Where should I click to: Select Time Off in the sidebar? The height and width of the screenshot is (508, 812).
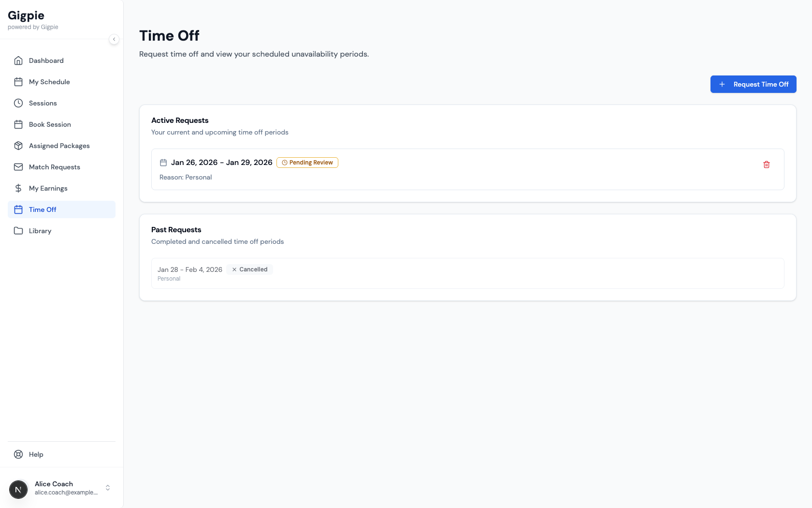tap(43, 209)
